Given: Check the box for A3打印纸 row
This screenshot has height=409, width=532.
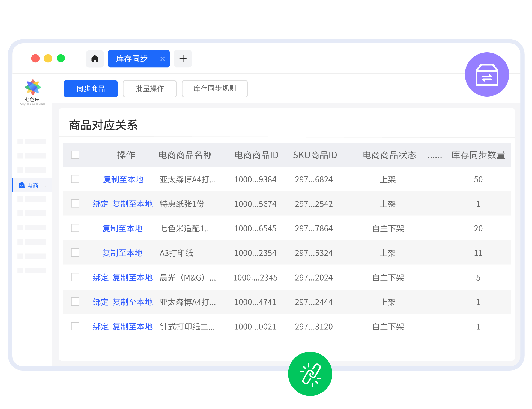Looking at the screenshot, I should [75, 253].
